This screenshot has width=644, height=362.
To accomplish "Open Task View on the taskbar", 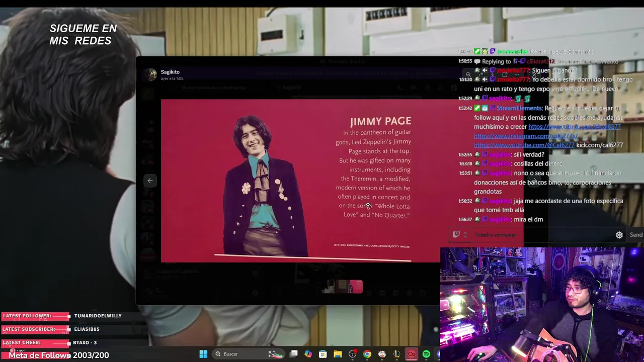I will point(294,354).
